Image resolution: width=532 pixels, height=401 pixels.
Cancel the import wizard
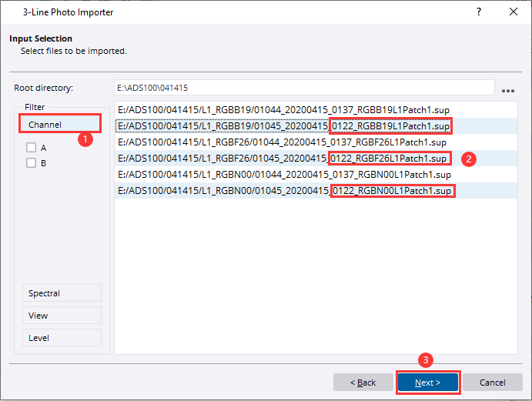[492, 383]
